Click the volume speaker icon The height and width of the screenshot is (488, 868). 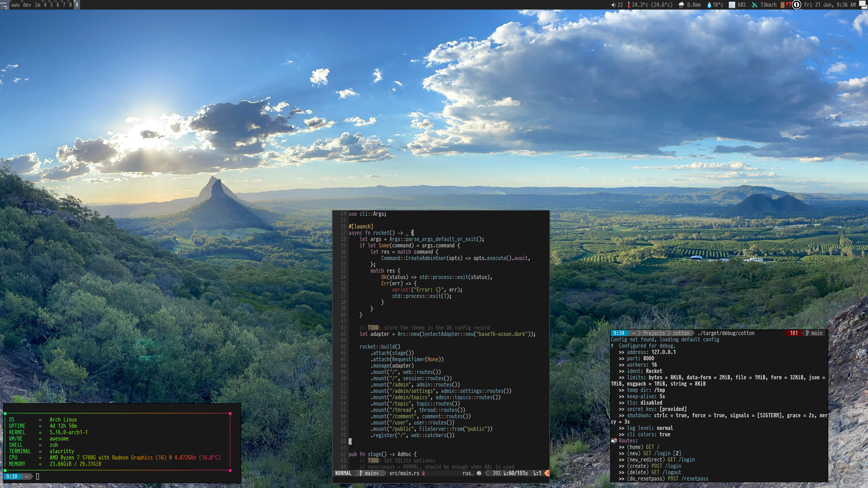613,5
